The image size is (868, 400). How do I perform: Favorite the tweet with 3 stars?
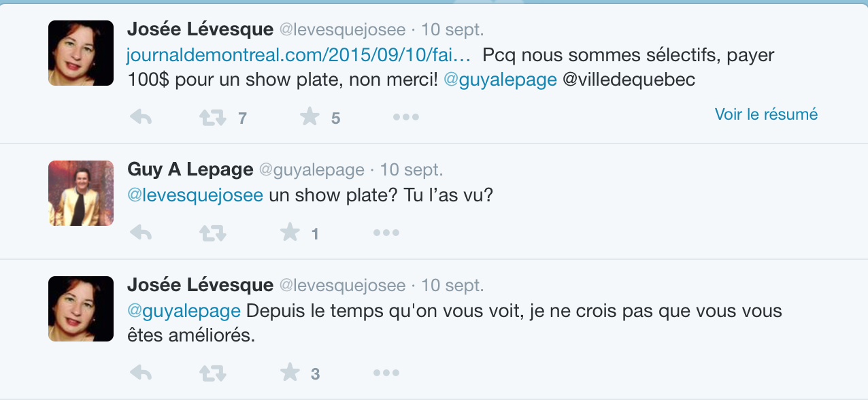tap(290, 372)
